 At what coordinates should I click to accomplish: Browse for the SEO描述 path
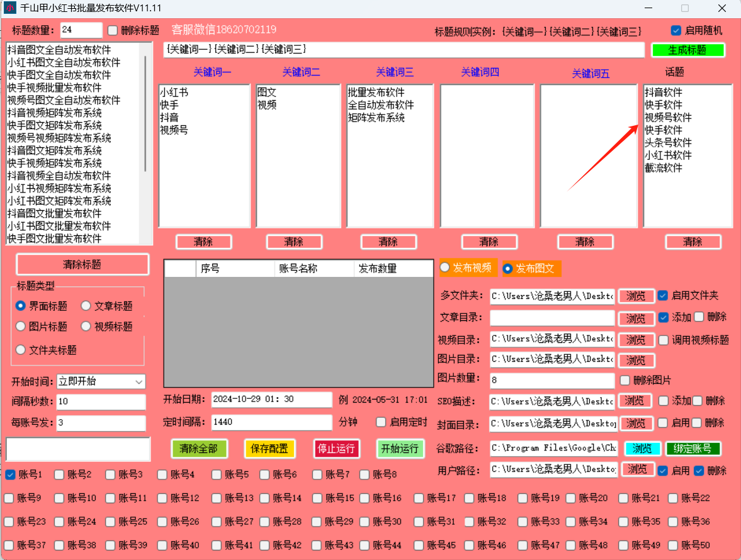point(635,401)
